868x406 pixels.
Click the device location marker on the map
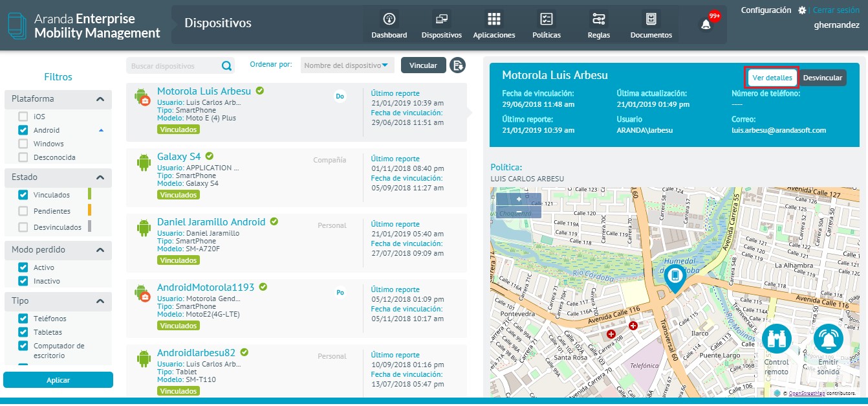pos(675,278)
